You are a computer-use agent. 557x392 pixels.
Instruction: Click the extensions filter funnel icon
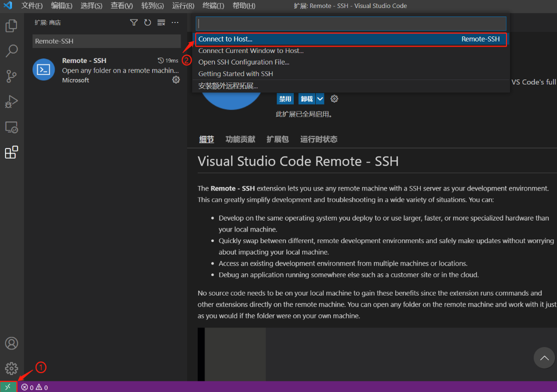pos(134,22)
